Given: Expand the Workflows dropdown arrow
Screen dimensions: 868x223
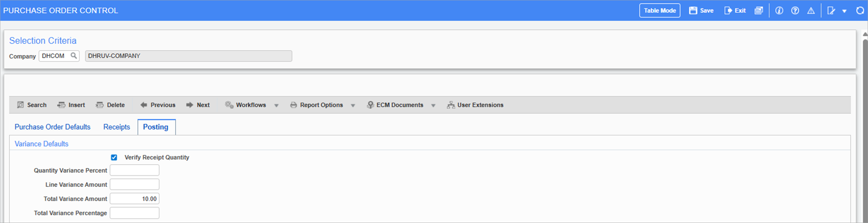Looking at the screenshot, I should pyautogui.click(x=276, y=105).
